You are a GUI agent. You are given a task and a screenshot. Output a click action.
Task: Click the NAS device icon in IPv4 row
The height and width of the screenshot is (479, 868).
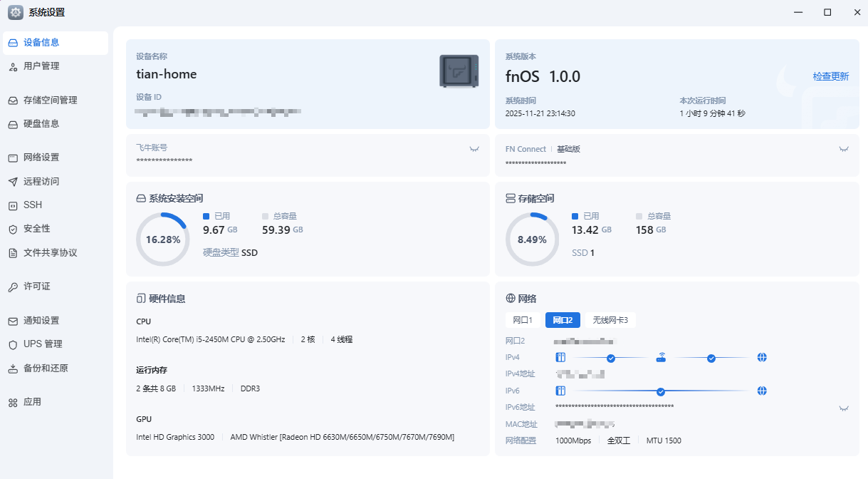point(560,358)
